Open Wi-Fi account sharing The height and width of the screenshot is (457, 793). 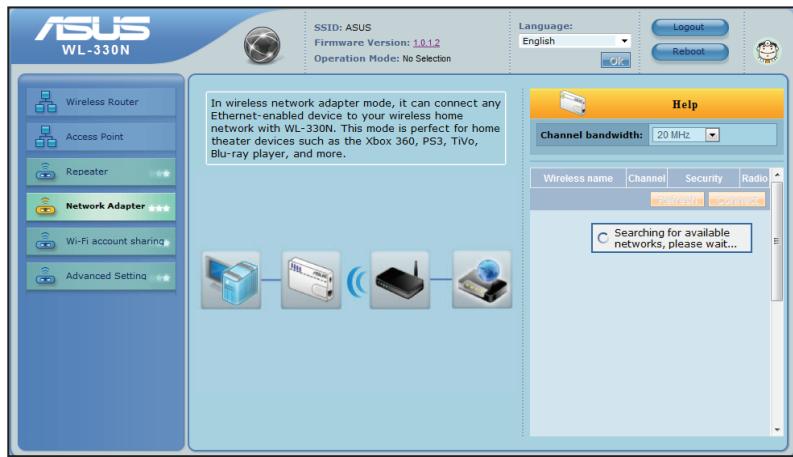101,241
